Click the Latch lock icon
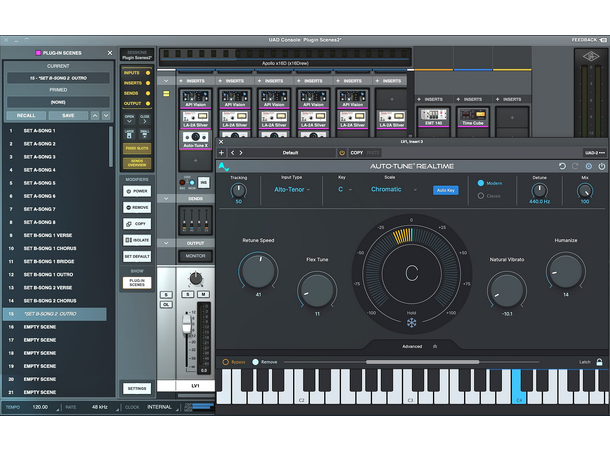Image resolution: width=610 pixels, height=450 pixels. (x=599, y=362)
